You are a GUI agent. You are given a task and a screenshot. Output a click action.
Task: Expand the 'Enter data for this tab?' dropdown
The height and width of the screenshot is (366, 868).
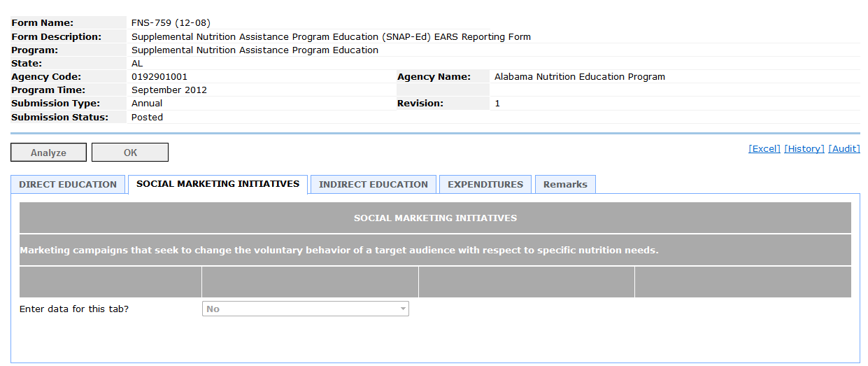tap(306, 309)
